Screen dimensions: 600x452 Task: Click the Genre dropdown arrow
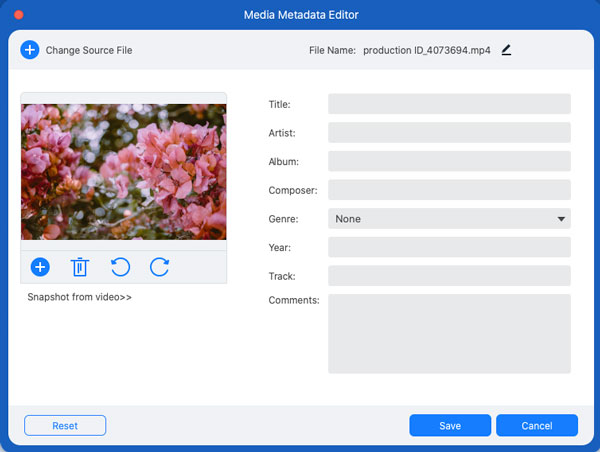pyautogui.click(x=561, y=219)
